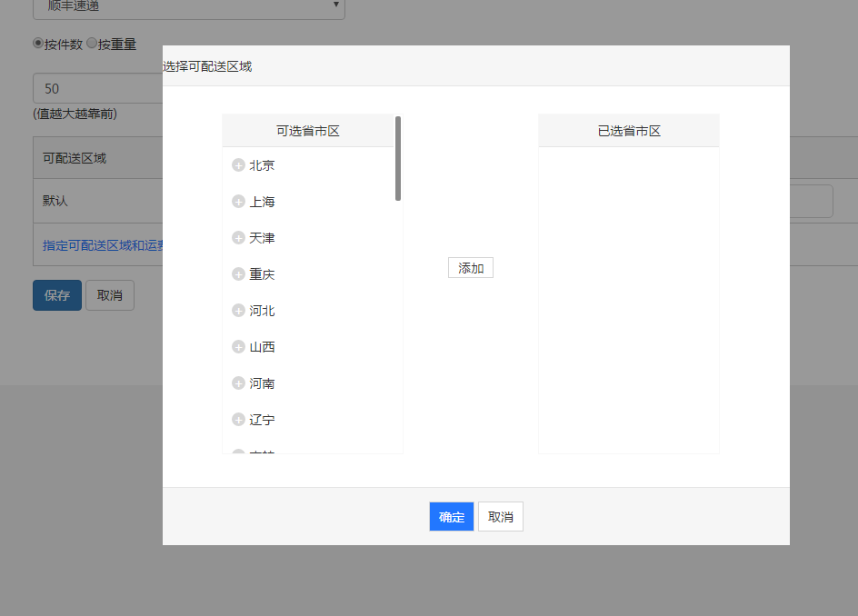Image resolution: width=858 pixels, height=616 pixels.
Task: Expand the 北京 province entry
Action: click(237, 164)
